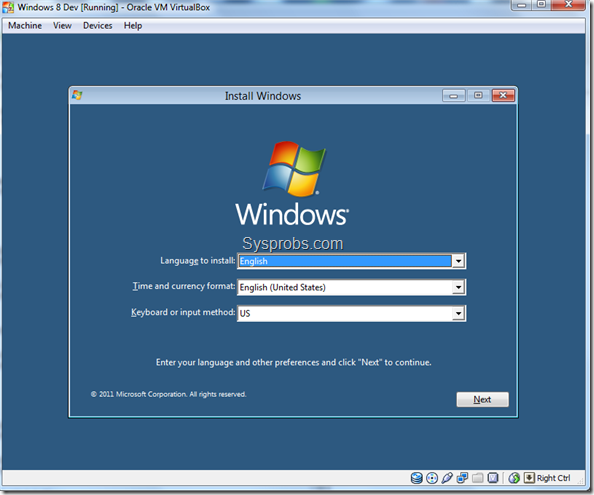Click the shared folders status icon

(477, 478)
